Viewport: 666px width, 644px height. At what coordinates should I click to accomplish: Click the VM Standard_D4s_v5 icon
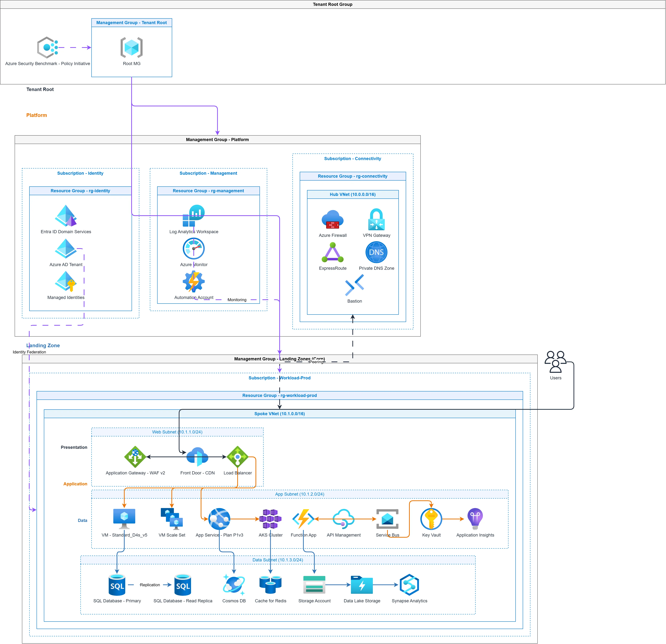point(124,519)
